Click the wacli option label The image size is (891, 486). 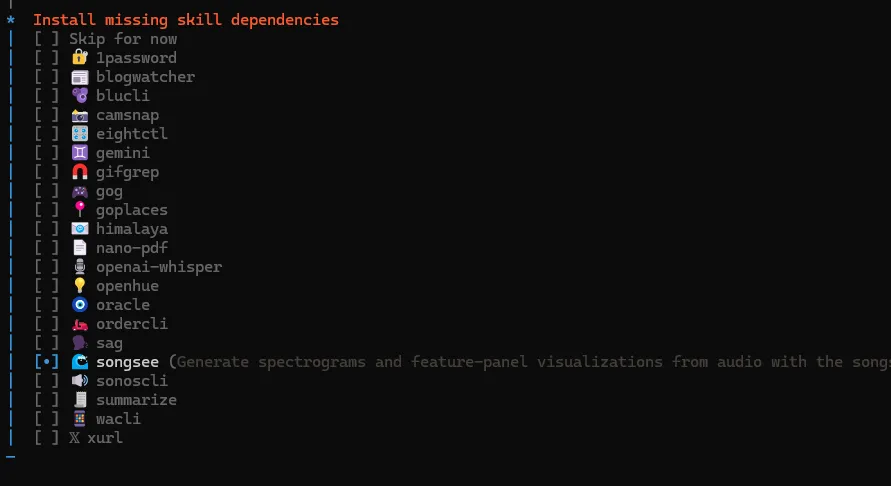tap(118, 419)
